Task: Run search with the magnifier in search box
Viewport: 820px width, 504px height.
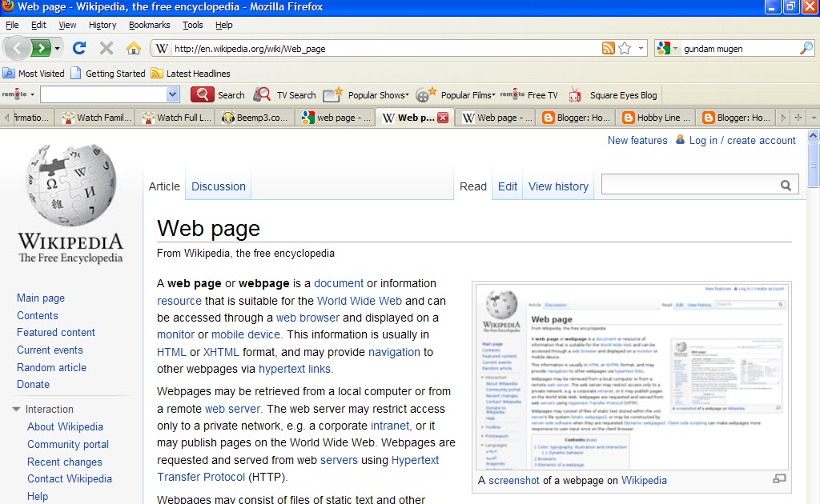Action: [806, 49]
